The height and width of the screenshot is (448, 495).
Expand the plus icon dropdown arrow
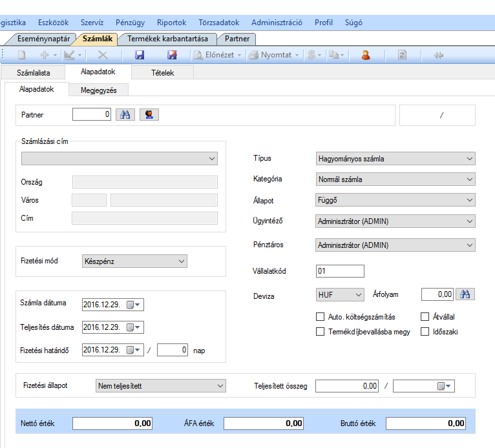(x=55, y=55)
